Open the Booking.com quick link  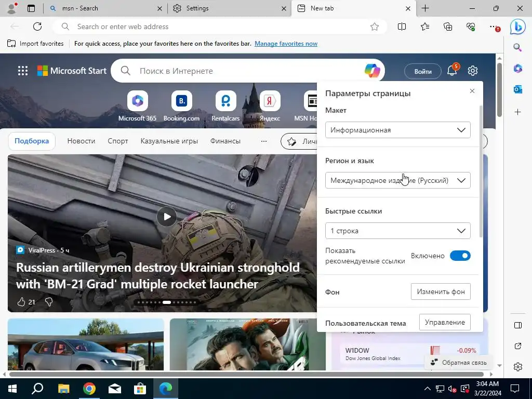click(181, 106)
